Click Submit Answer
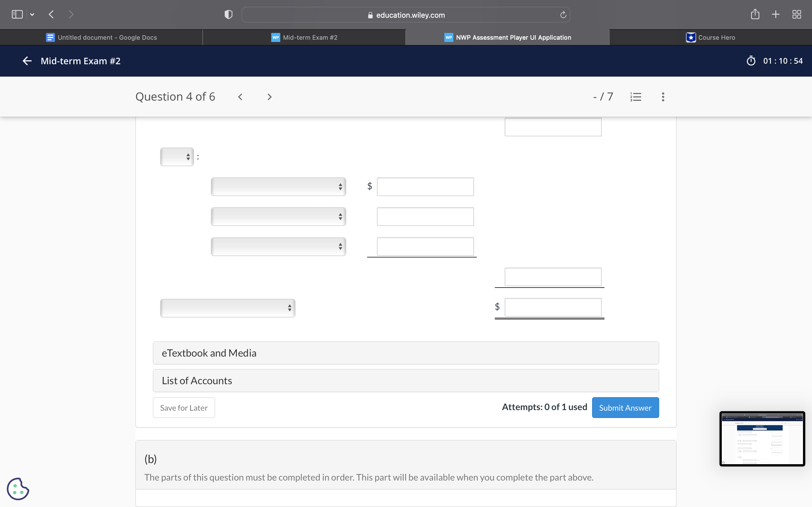 [x=625, y=407]
